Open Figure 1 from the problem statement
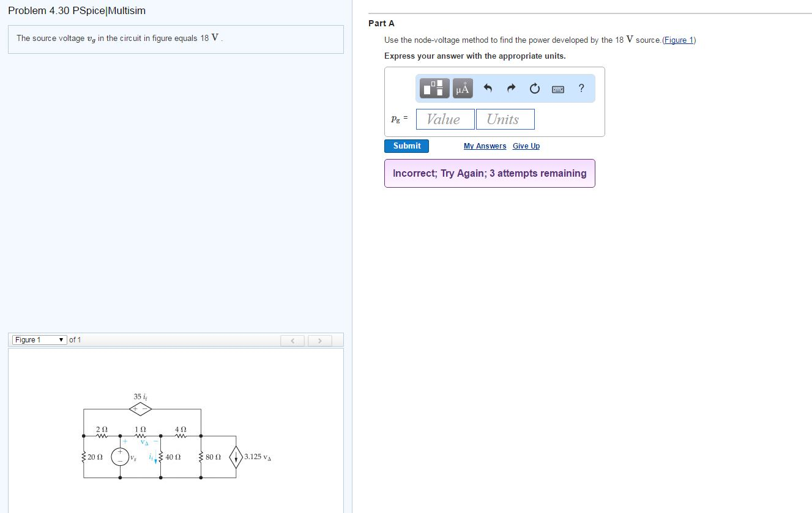Screen dimensions: 812x513 coord(679,40)
